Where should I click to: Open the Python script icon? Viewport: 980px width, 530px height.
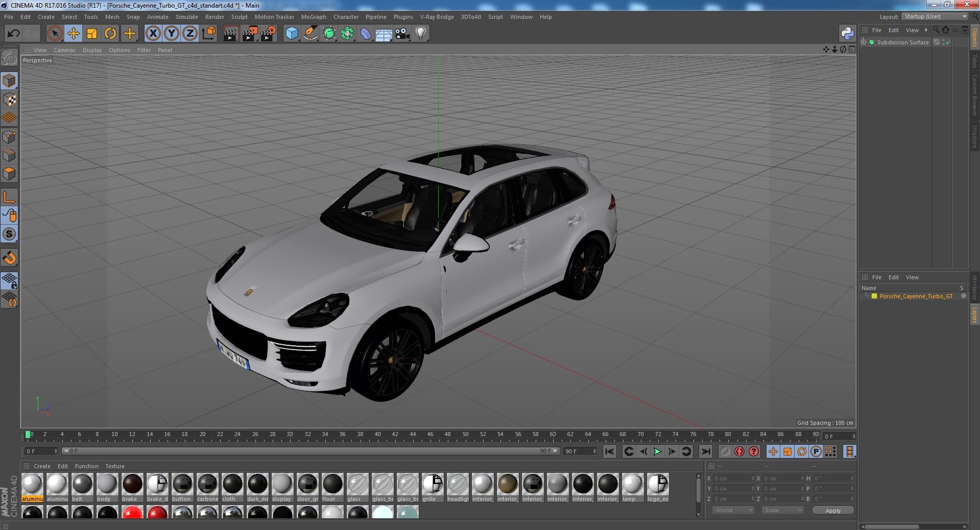coord(847,34)
